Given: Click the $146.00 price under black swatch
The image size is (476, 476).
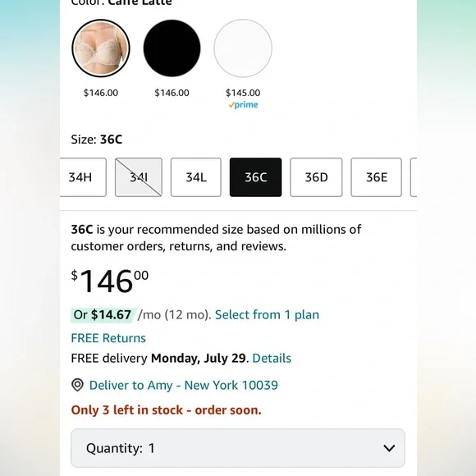Looking at the screenshot, I should [x=172, y=93].
